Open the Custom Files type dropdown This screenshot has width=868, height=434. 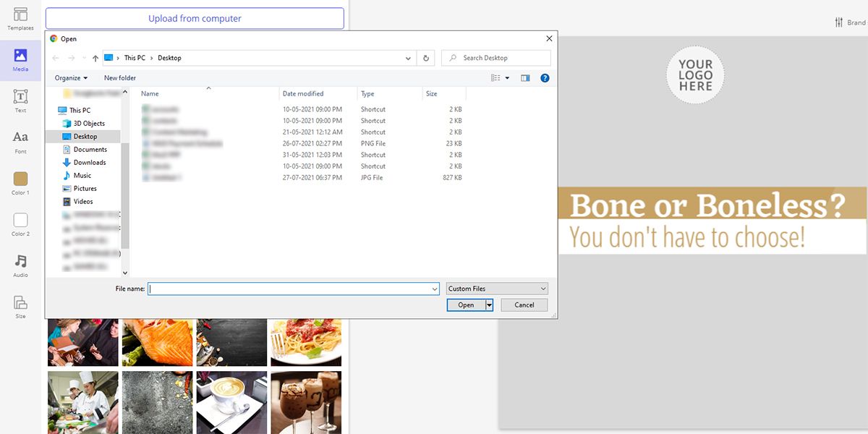click(497, 289)
